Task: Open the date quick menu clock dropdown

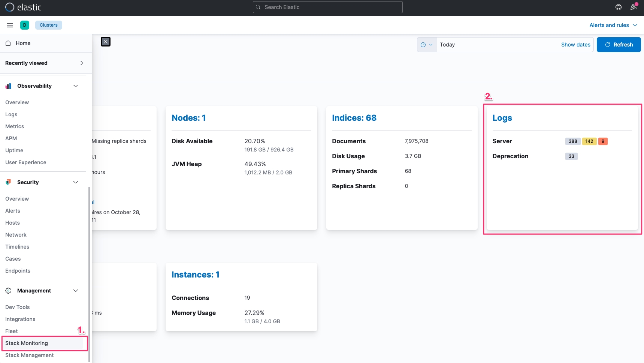Action: tap(427, 45)
